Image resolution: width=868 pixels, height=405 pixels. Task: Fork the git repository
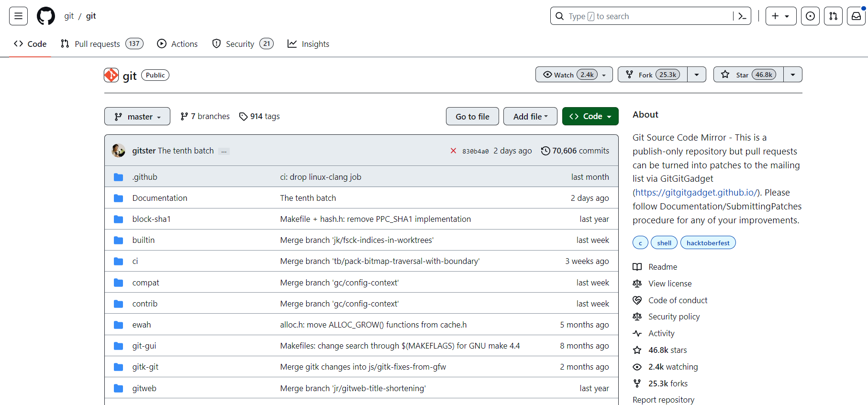[653, 75]
